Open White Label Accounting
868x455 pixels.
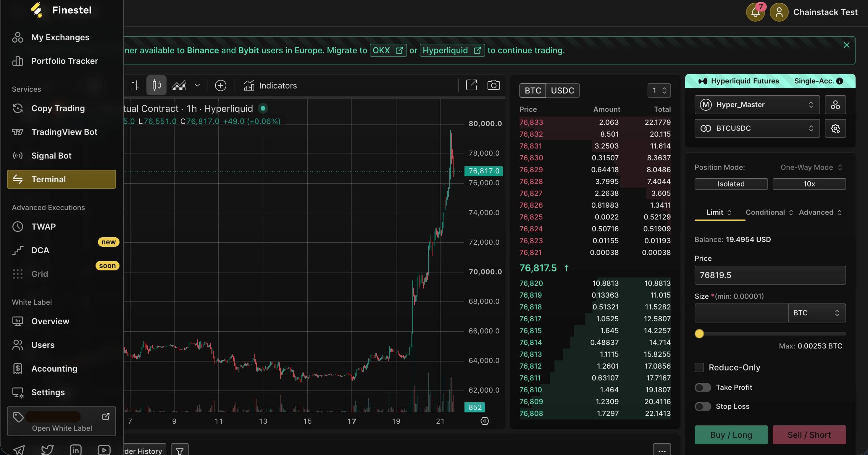61,369
